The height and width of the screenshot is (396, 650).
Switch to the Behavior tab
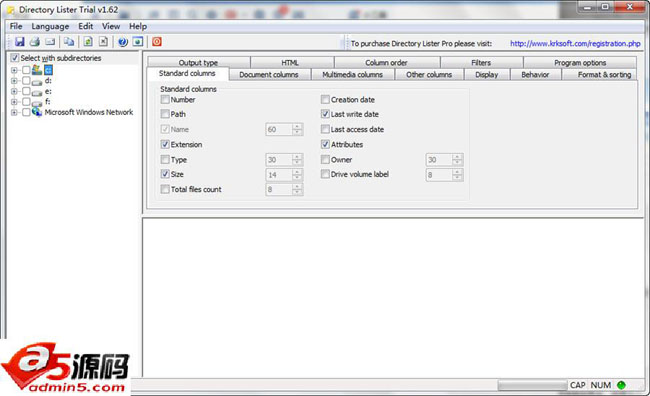point(535,75)
